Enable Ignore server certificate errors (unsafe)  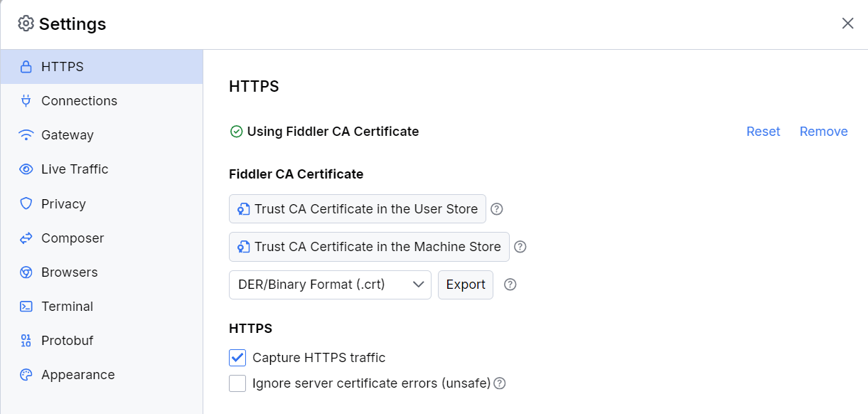tap(237, 383)
